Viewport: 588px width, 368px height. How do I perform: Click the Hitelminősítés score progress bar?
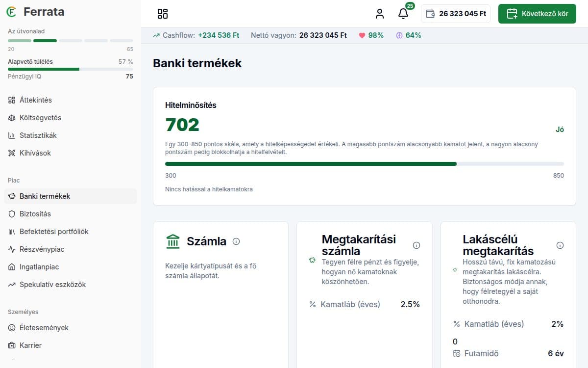[365, 164]
